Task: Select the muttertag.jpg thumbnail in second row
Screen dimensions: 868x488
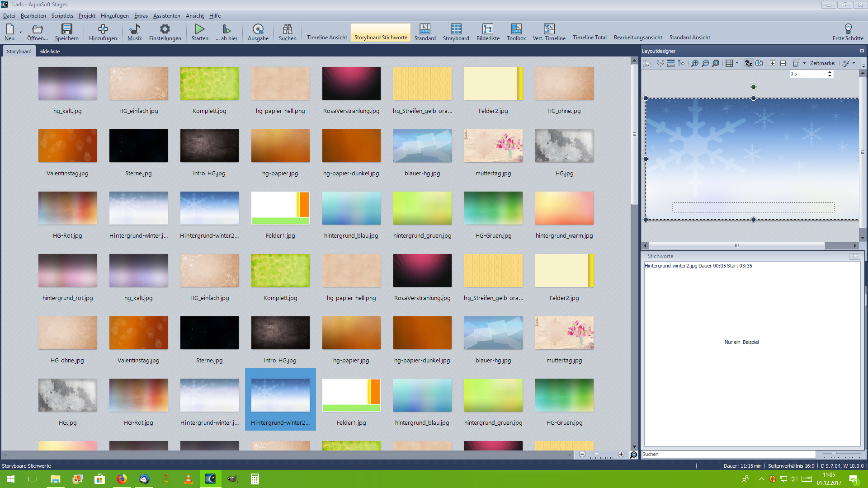Action: click(493, 146)
